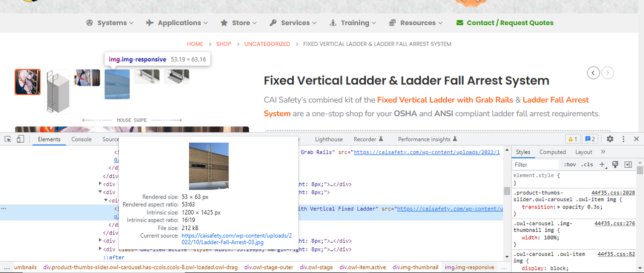
Task: Add a new style rule with plus icon
Action: [x=602, y=164]
